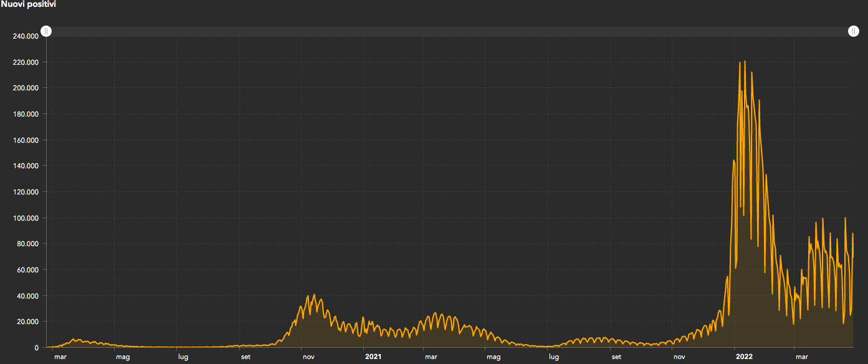Click the nov label just before 2021

(x=308, y=357)
